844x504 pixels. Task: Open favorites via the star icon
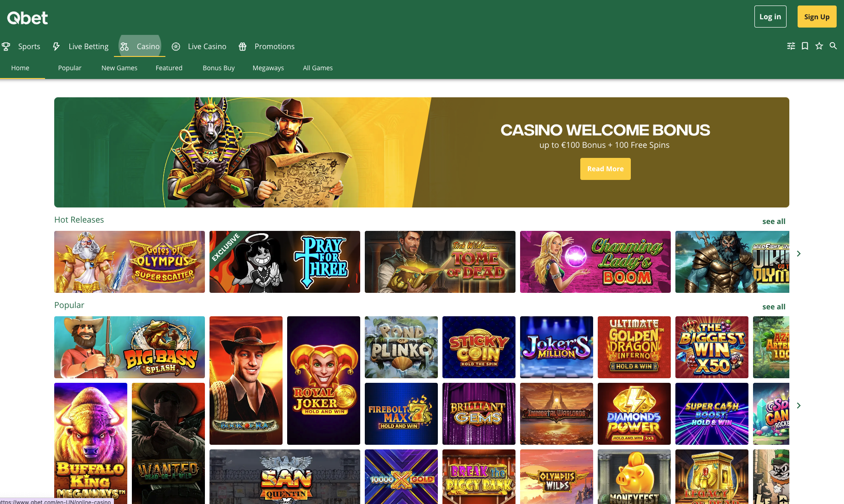(x=819, y=46)
